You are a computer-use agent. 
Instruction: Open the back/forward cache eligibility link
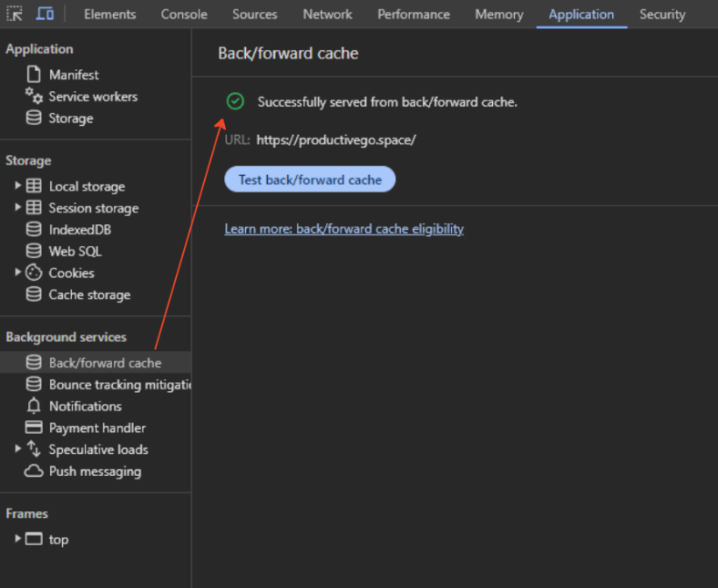pos(344,228)
